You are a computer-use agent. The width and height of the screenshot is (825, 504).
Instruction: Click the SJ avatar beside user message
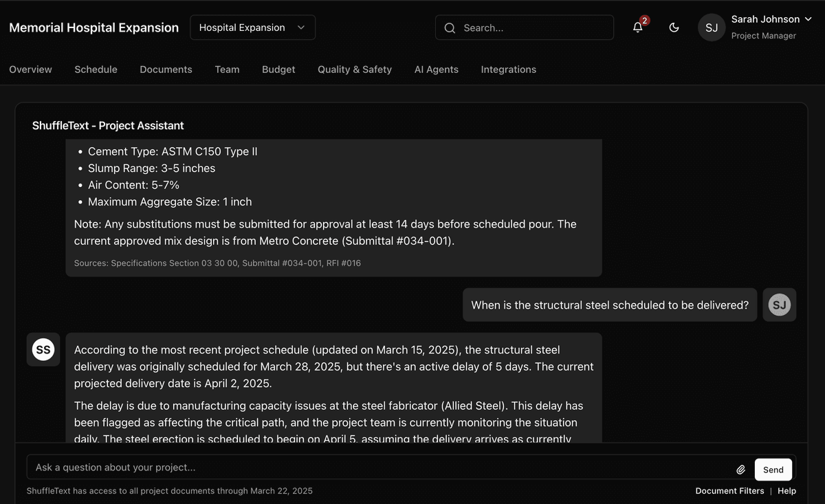(x=779, y=305)
